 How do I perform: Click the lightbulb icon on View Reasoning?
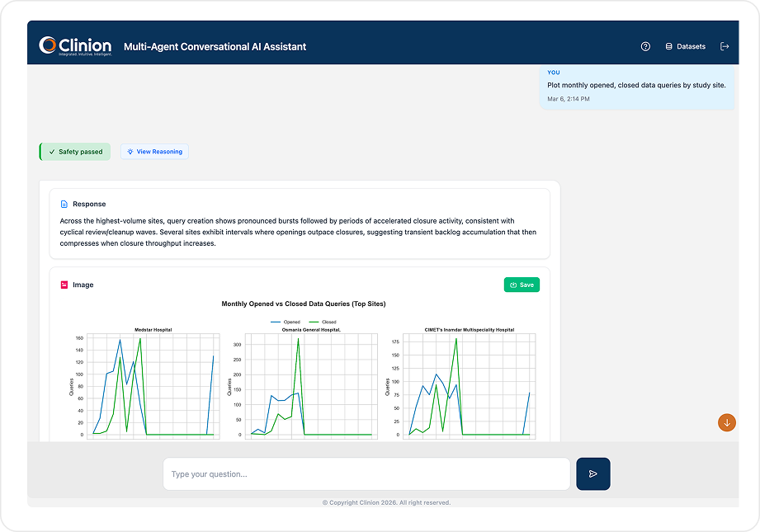130,152
